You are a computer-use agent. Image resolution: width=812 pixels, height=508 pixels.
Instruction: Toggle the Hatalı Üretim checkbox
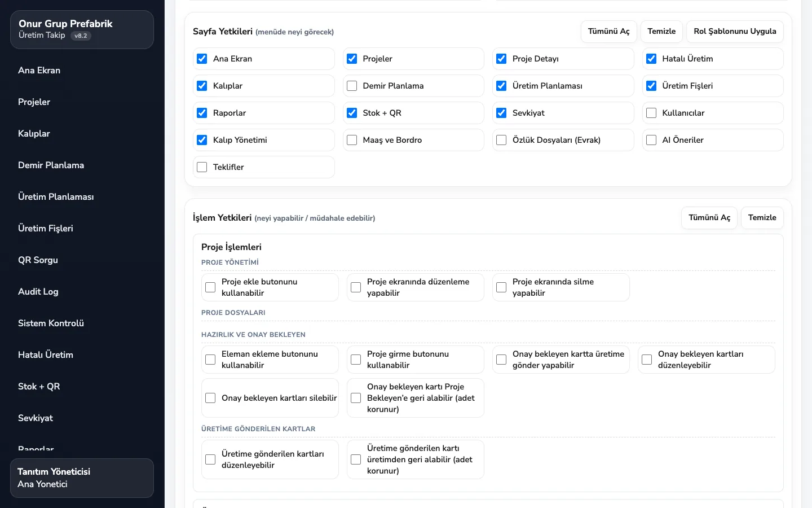point(651,59)
